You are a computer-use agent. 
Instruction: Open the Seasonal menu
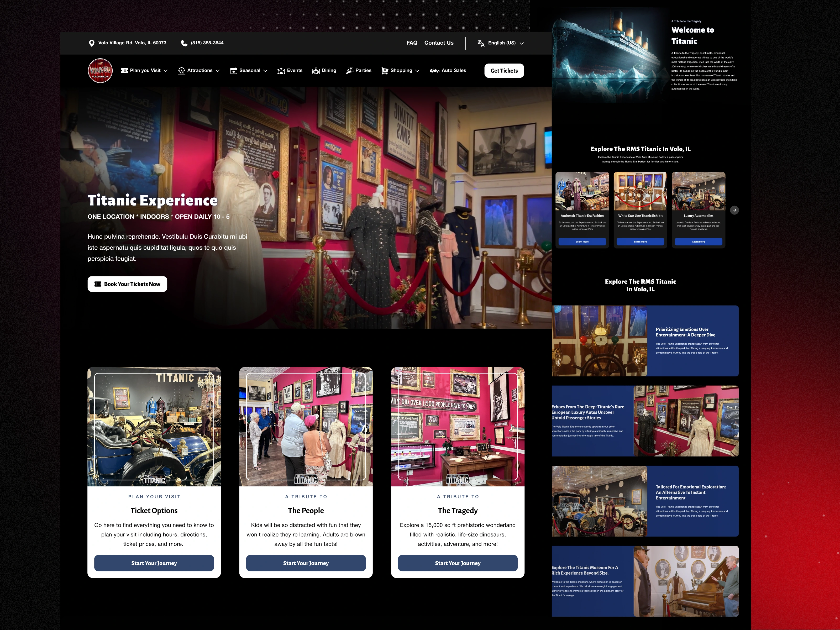coord(249,71)
